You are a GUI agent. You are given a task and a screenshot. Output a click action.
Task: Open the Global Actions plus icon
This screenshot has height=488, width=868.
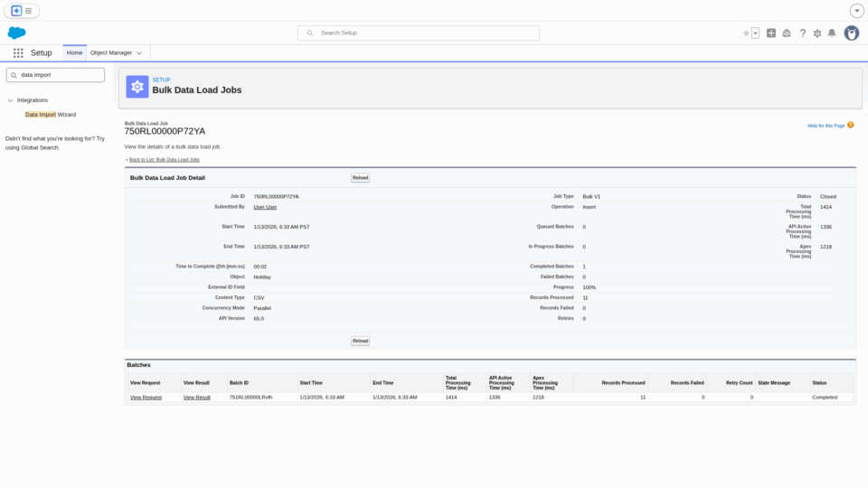[771, 33]
